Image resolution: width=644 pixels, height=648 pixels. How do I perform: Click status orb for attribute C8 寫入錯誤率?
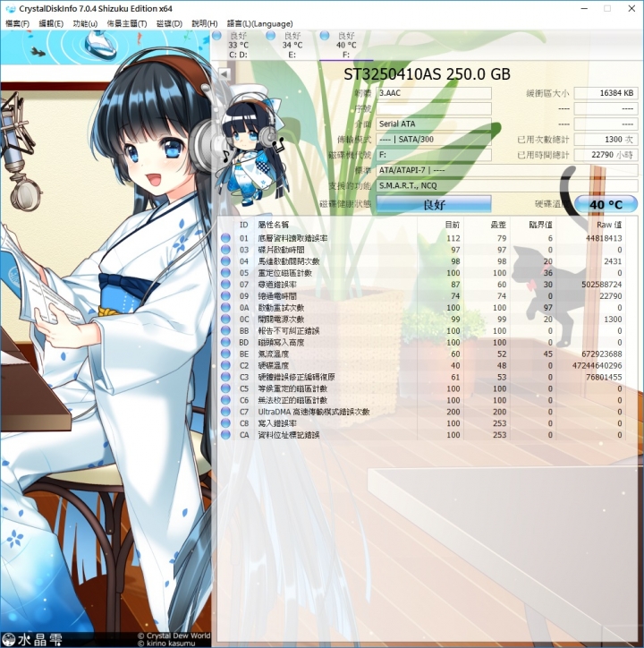(225, 423)
